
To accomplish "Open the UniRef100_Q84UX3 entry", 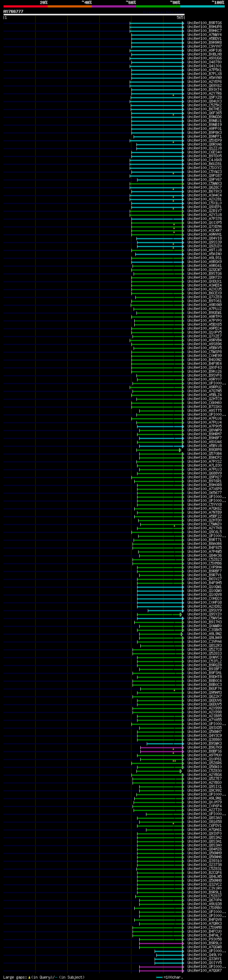I will [x=204, y=101].
